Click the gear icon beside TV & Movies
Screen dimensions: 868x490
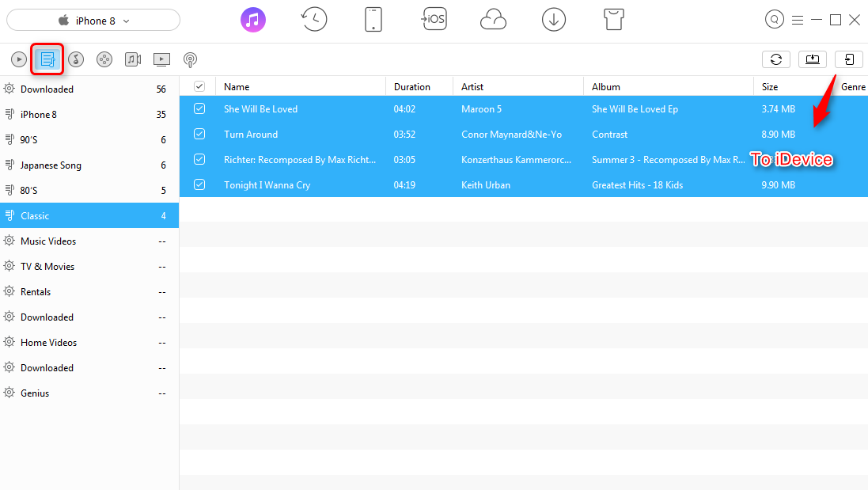pyautogui.click(x=9, y=266)
